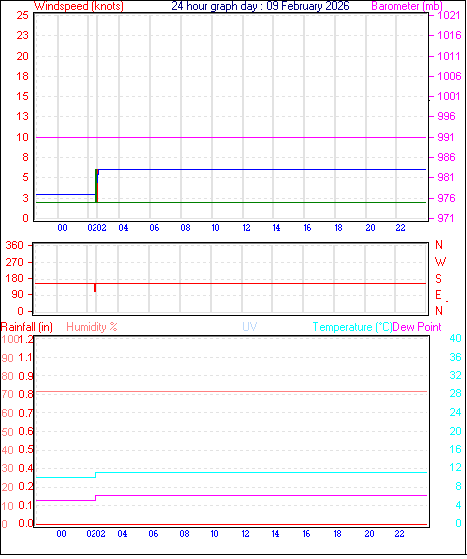467x559 pixels.
Task: Select the 0.7 rainfall scale value
Action: pos(26,413)
